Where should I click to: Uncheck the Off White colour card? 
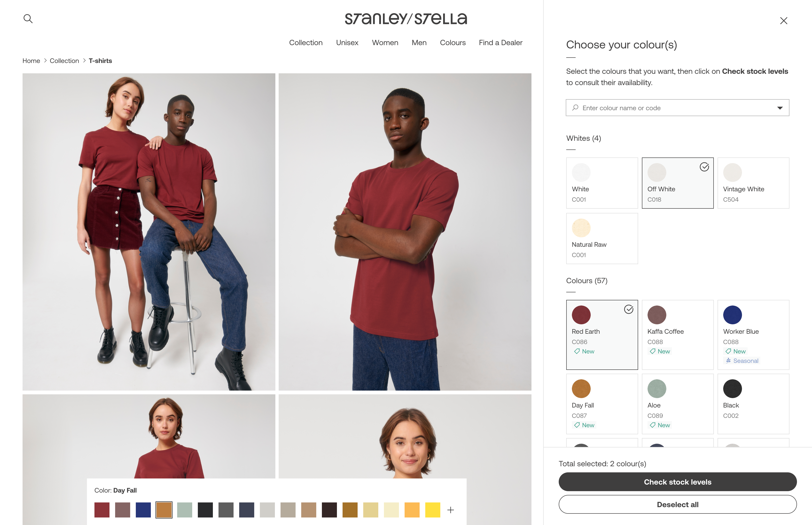tap(704, 167)
